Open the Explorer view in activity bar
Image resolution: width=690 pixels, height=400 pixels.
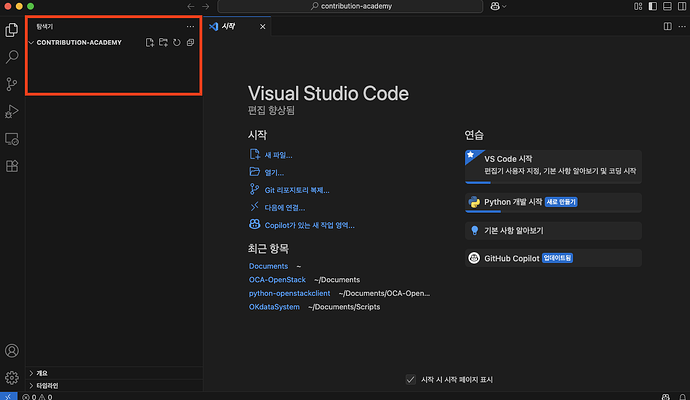(12, 30)
